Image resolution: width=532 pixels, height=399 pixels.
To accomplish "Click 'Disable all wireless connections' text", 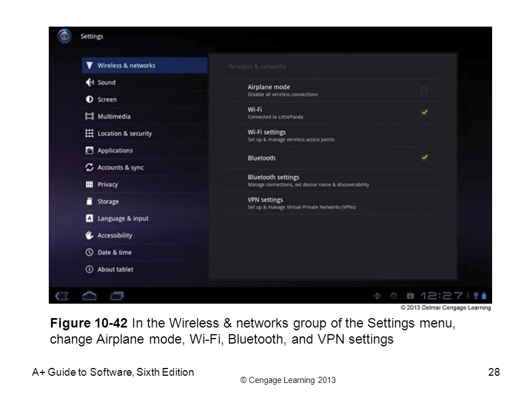I will pos(283,94).
